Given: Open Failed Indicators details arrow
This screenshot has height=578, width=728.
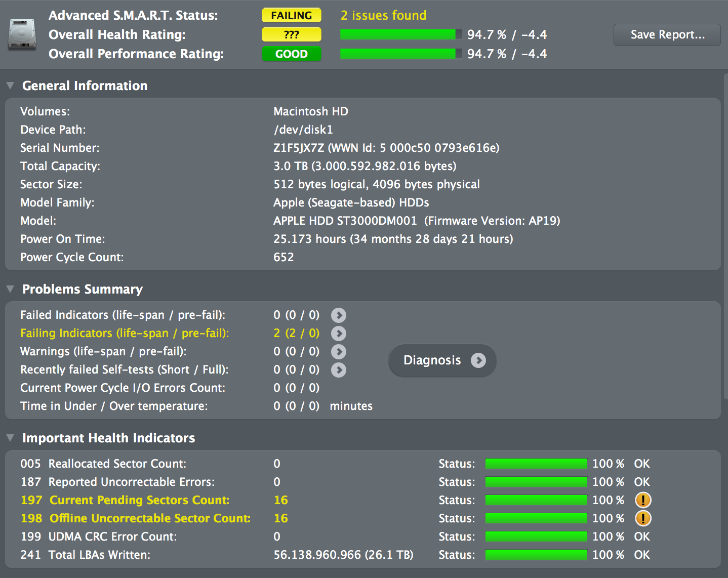Looking at the screenshot, I should (x=339, y=315).
